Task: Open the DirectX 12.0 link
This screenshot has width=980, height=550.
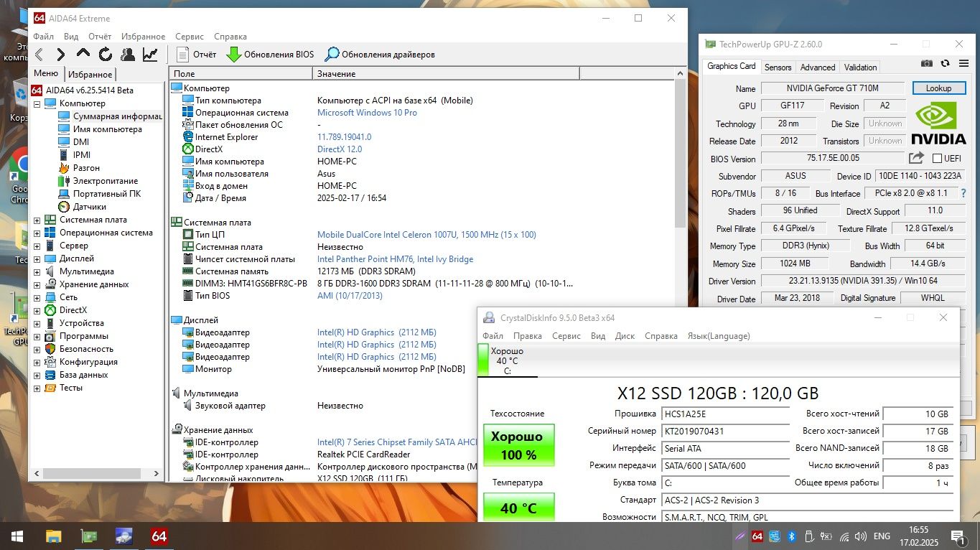Action: [340, 149]
